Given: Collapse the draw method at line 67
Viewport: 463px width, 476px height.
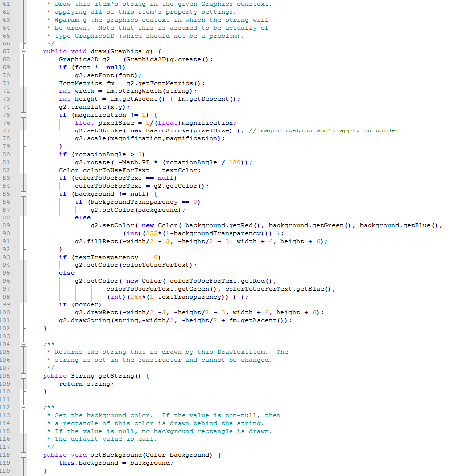Looking at the screenshot, I should (23, 51).
